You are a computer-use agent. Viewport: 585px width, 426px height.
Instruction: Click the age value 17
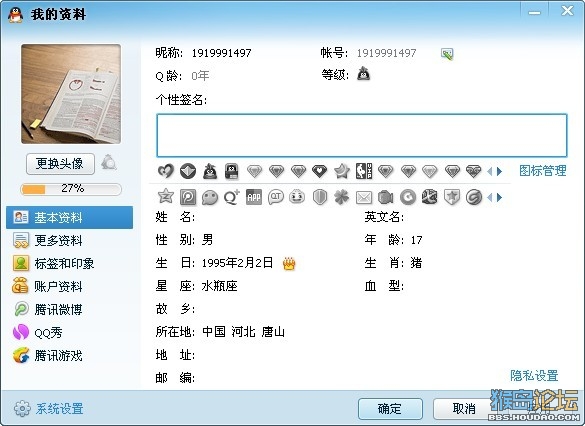point(417,240)
